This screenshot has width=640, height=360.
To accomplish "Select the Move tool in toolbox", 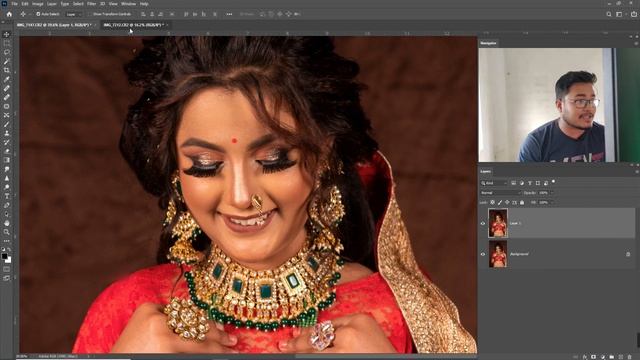I will [x=7, y=34].
